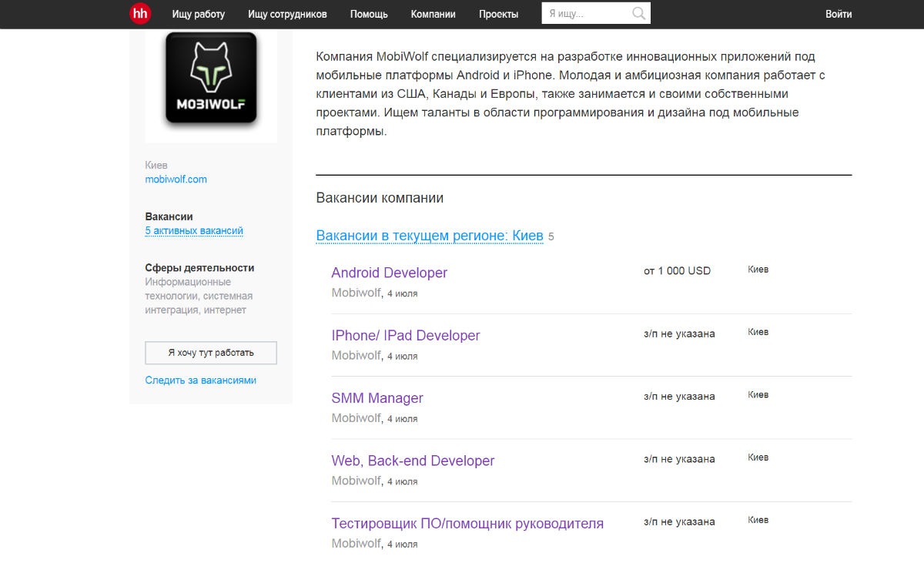The image size is (924, 563).
Task: Open 'Компании' in the top navigation
Action: (x=433, y=14)
